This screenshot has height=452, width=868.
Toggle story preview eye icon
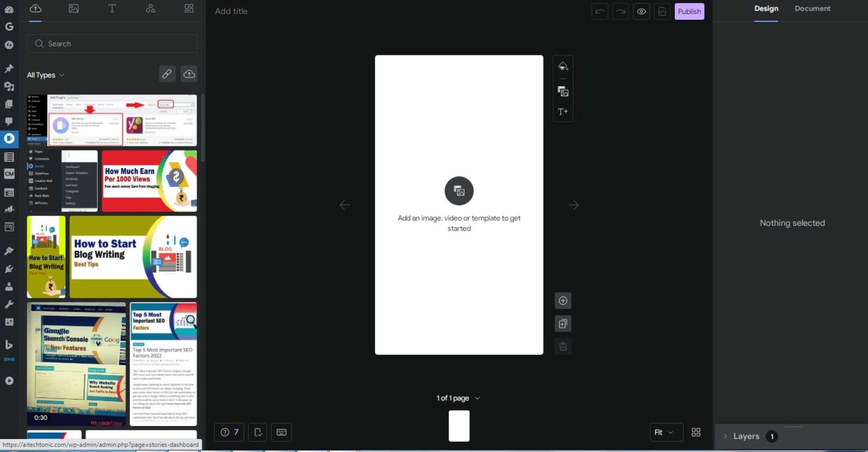pyautogui.click(x=641, y=11)
